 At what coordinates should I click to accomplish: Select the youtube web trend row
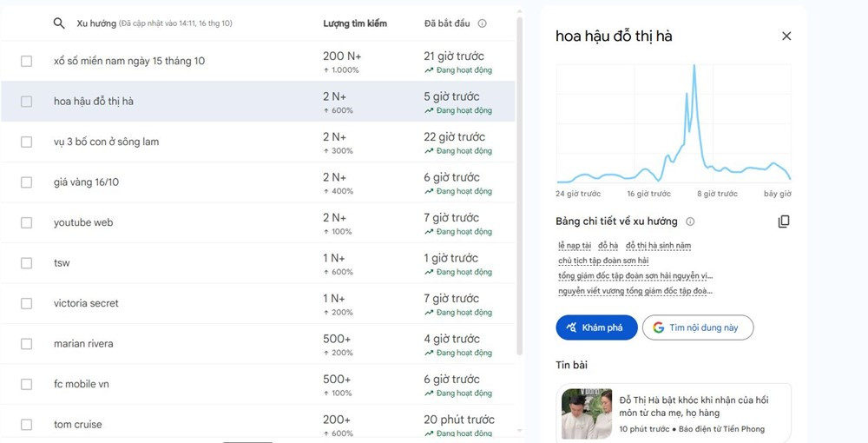258,222
